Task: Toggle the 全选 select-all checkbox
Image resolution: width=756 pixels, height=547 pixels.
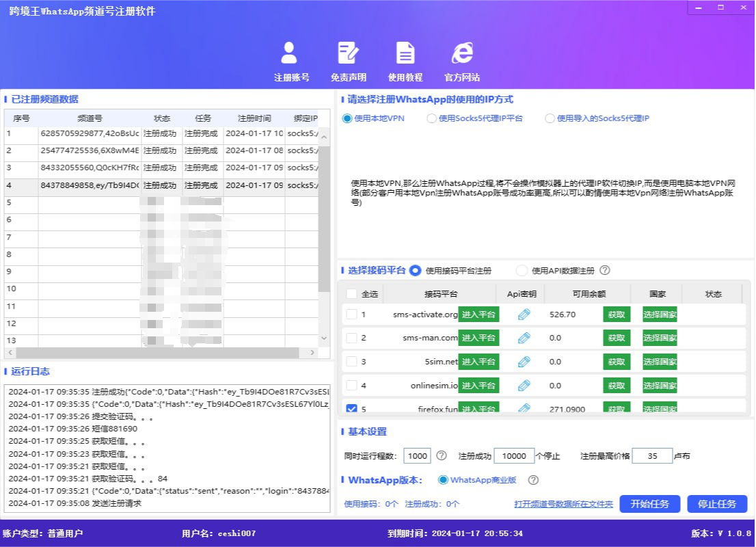Action: pyautogui.click(x=351, y=293)
